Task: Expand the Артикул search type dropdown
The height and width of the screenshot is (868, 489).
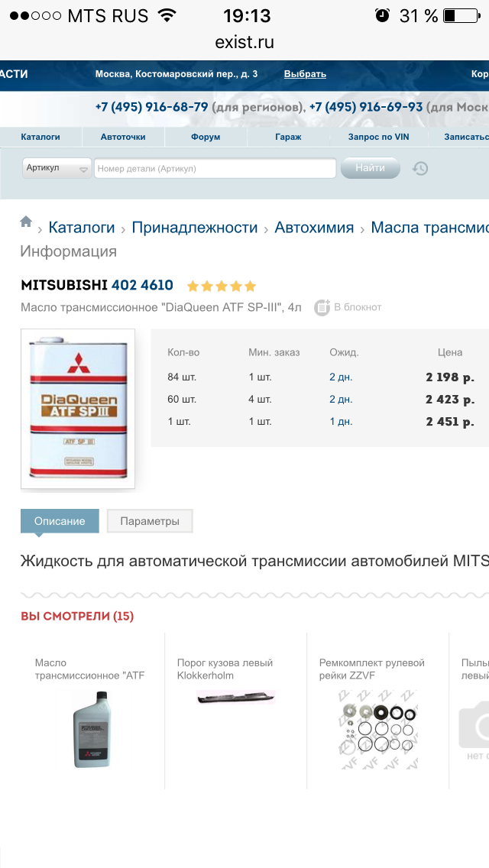Action: click(57, 168)
